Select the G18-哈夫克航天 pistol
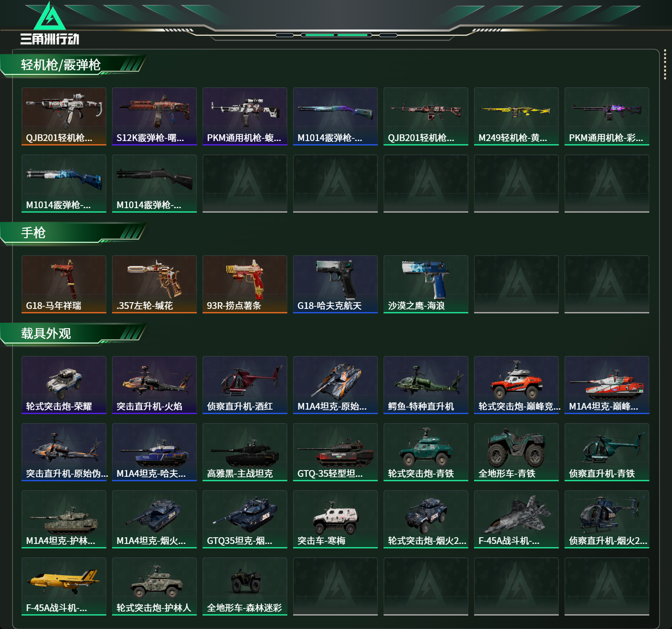 [335, 284]
